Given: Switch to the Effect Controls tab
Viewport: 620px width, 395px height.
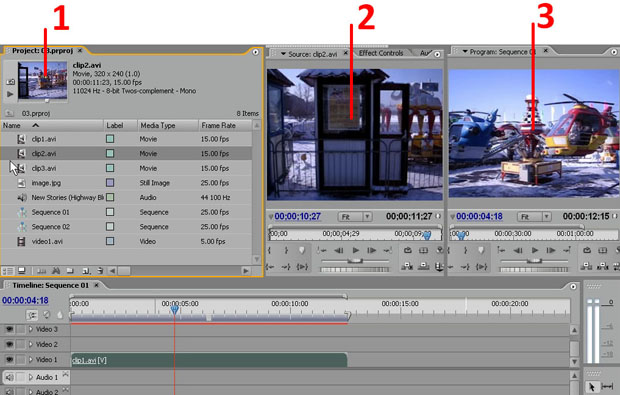Looking at the screenshot, I should pyautogui.click(x=381, y=53).
